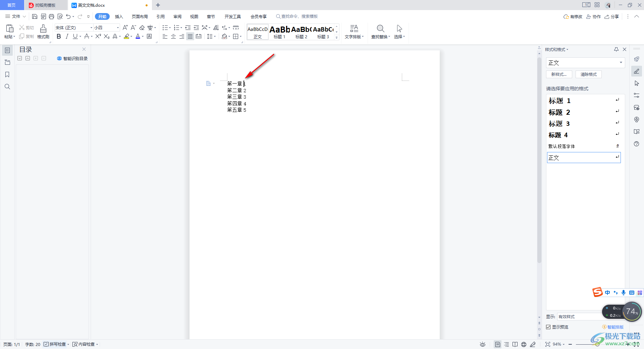Open Find and Replace (查找替换)

point(380,32)
